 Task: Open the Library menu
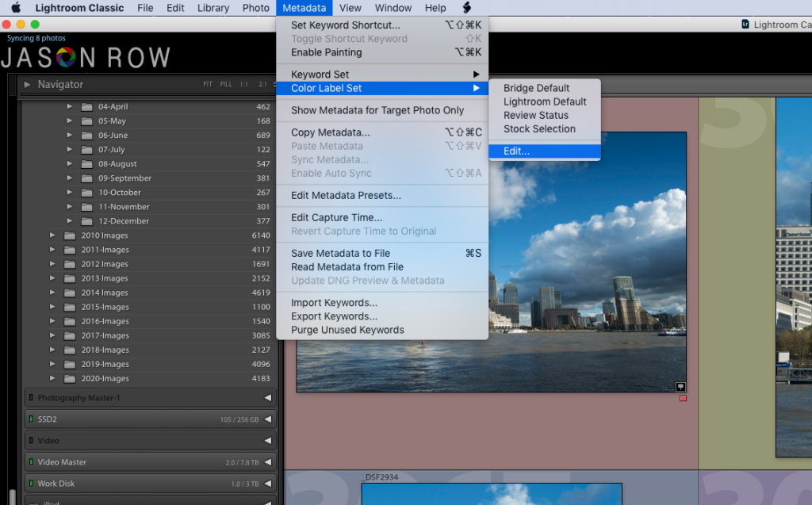(x=213, y=8)
